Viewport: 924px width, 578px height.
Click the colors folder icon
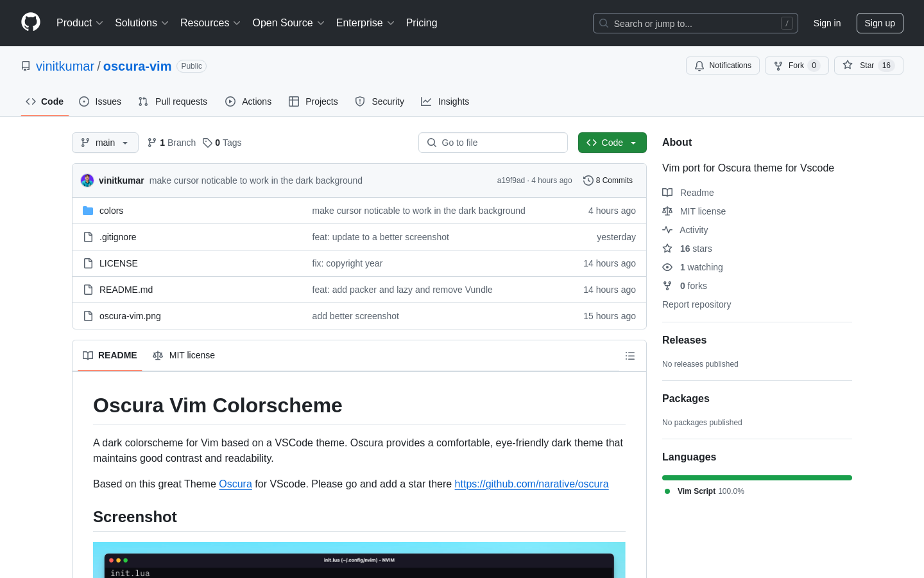point(88,211)
